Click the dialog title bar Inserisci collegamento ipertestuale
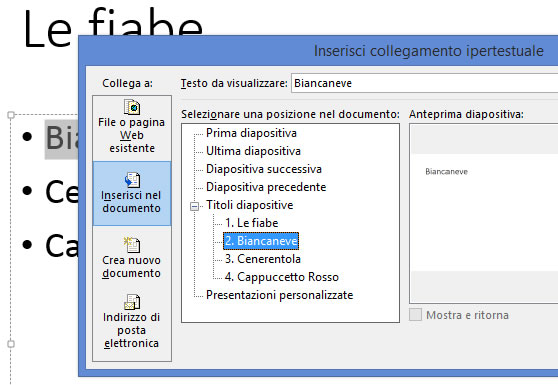 428,51
